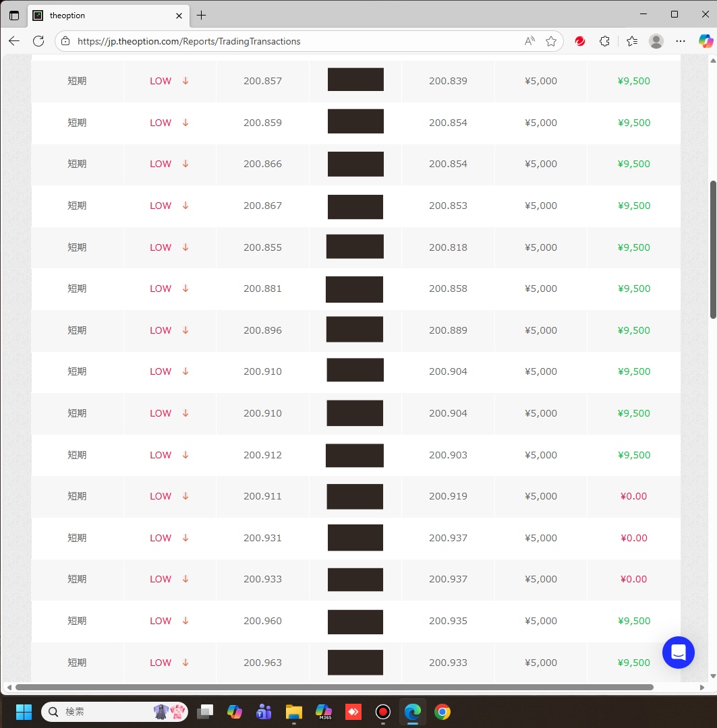Image resolution: width=717 pixels, height=728 pixels.
Task: Add this page to favorites star
Action: coord(551,41)
